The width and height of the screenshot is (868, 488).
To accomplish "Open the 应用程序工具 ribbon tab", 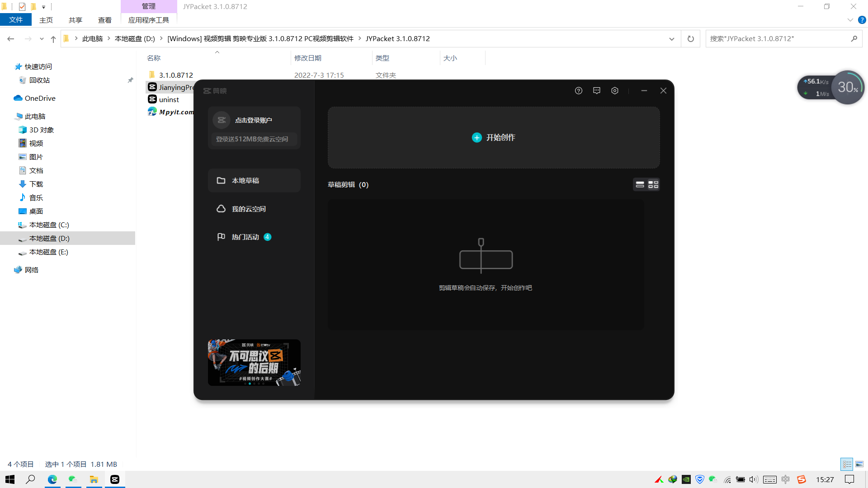I will [x=149, y=20].
